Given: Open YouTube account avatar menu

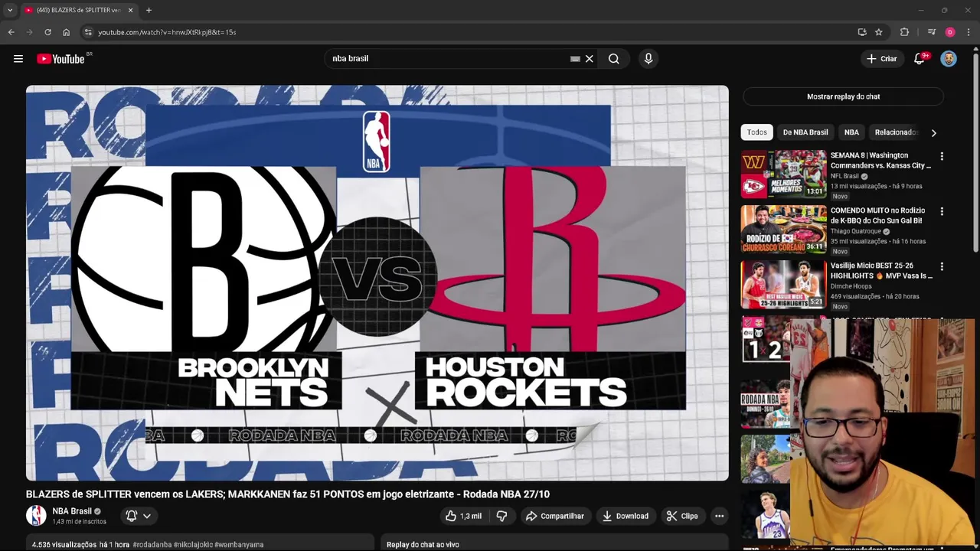Looking at the screenshot, I should [949, 59].
